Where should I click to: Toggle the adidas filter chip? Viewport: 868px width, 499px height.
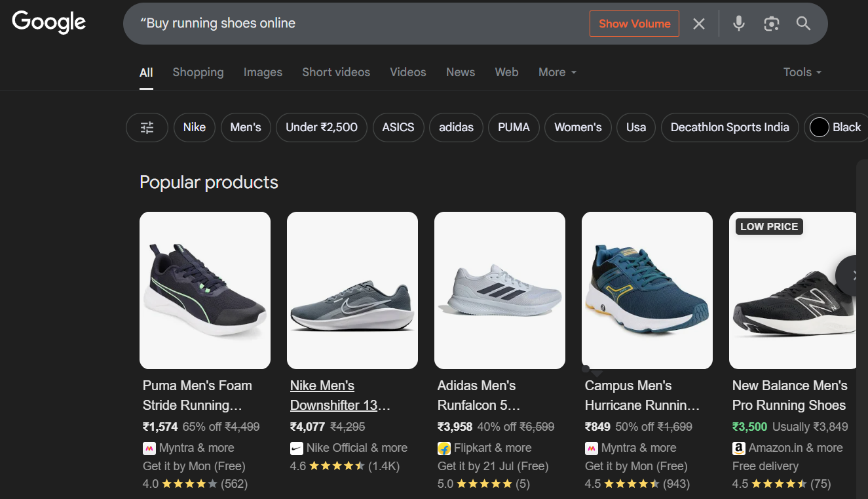pos(456,127)
